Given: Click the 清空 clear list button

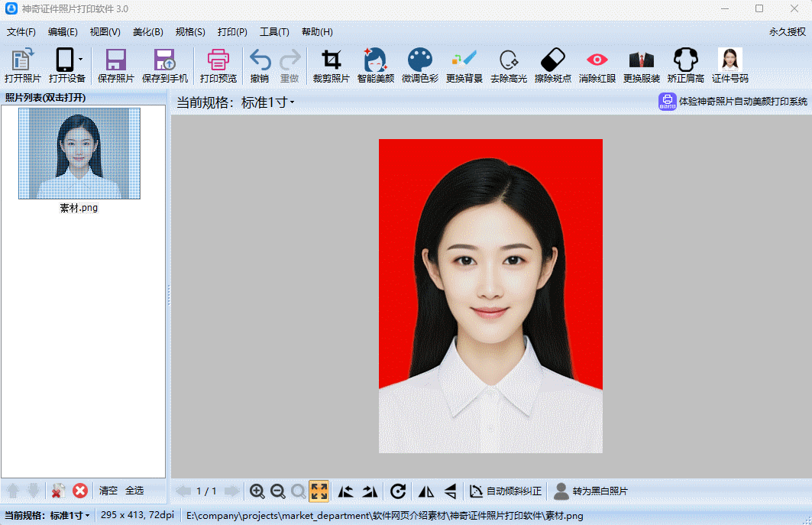Looking at the screenshot, I should coord(108,491).
